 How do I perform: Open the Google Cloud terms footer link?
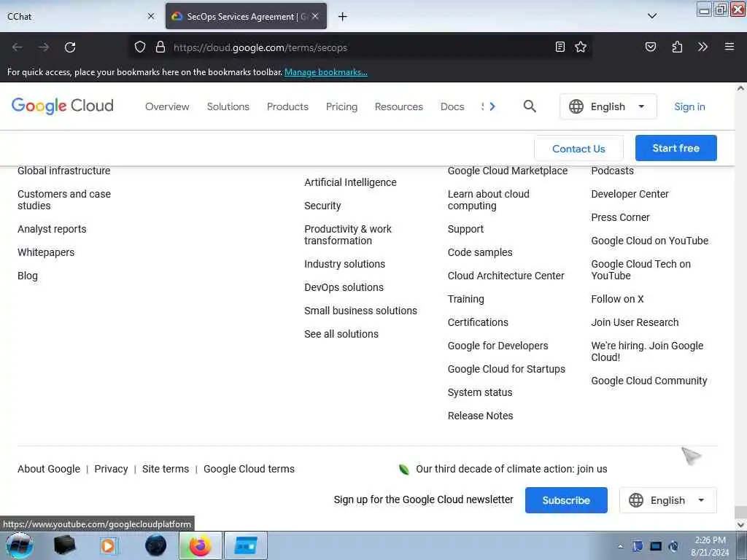point(249,469)
